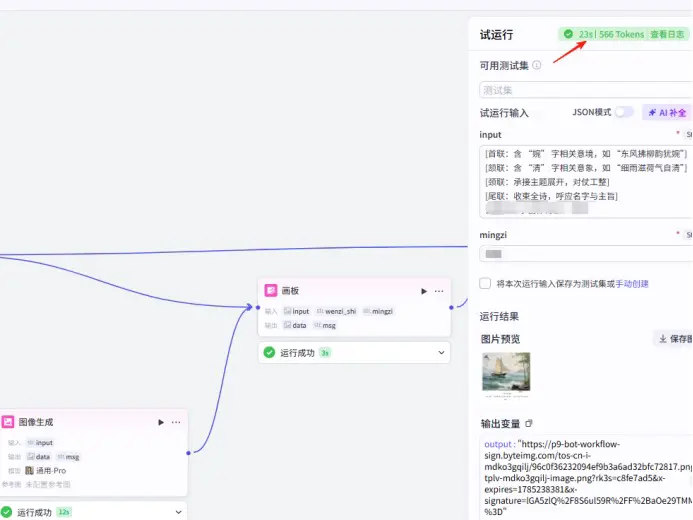Click the 通用-Pro model label in 图像生成
This screenshot has height=520, width=693.
point(51,471)
